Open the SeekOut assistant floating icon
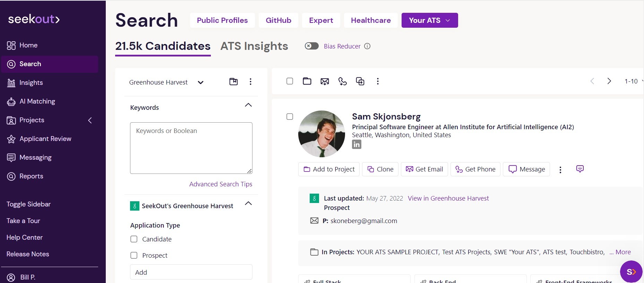The height and width of the screenshot is (283, 644). click(x=631, y=272)
